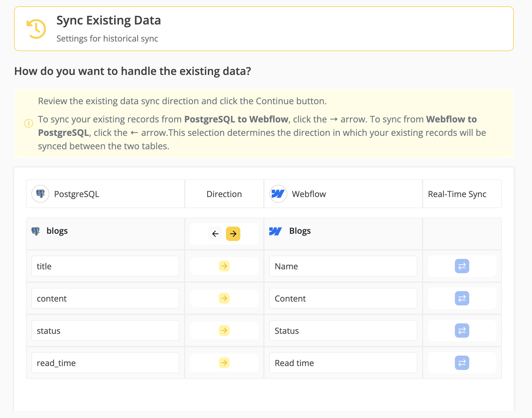Click the Direction column header

[224, 194]
